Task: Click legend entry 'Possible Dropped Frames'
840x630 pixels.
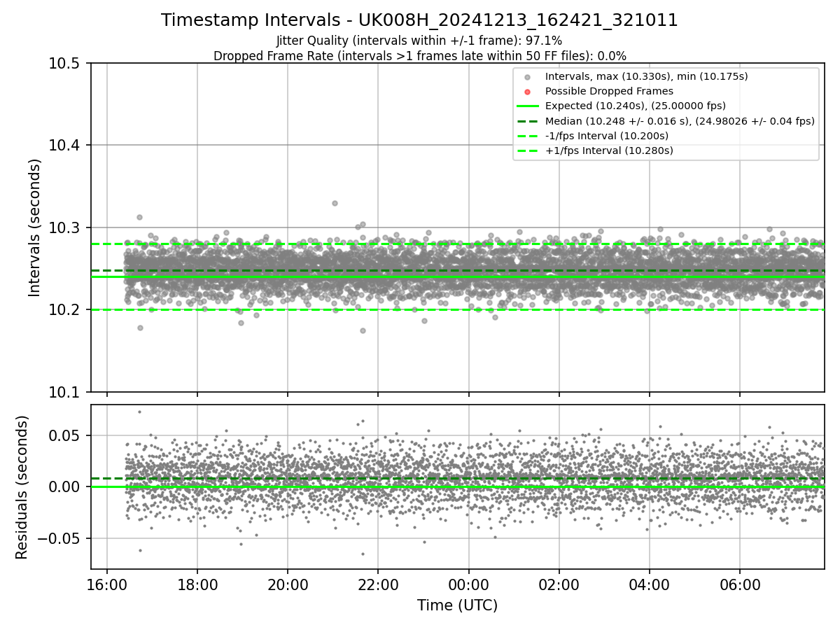Action: pyautogui.click(x=609, y=91)
